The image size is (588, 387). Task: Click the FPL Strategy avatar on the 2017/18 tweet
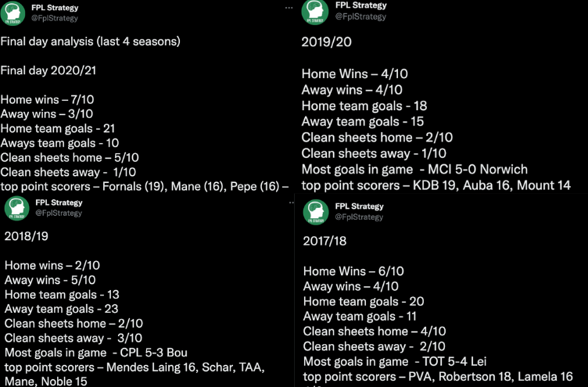tap(315, 211)
